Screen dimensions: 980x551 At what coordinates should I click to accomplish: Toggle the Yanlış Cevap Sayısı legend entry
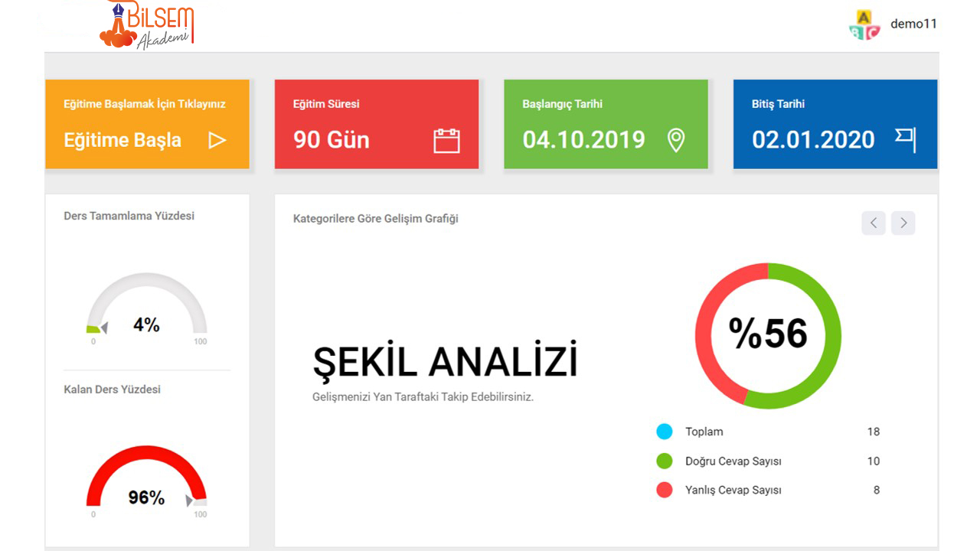[x=733, y=490]
